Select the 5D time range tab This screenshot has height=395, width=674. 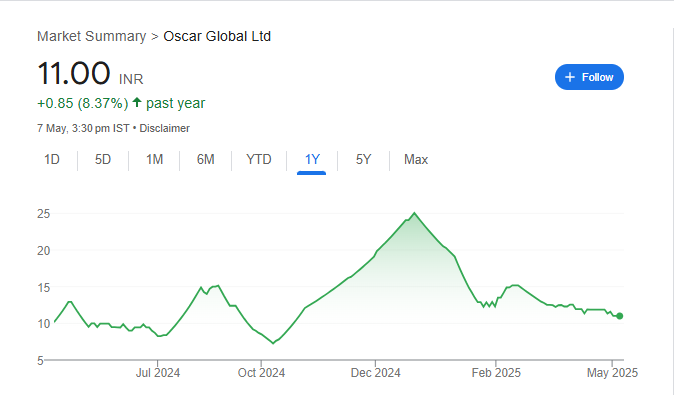(x=103, y=159)
